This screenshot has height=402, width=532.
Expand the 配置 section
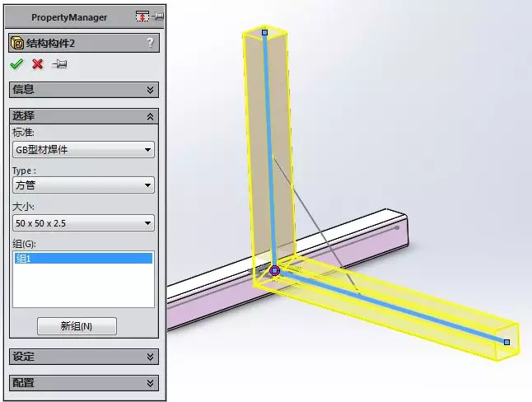tap(84, 383)
